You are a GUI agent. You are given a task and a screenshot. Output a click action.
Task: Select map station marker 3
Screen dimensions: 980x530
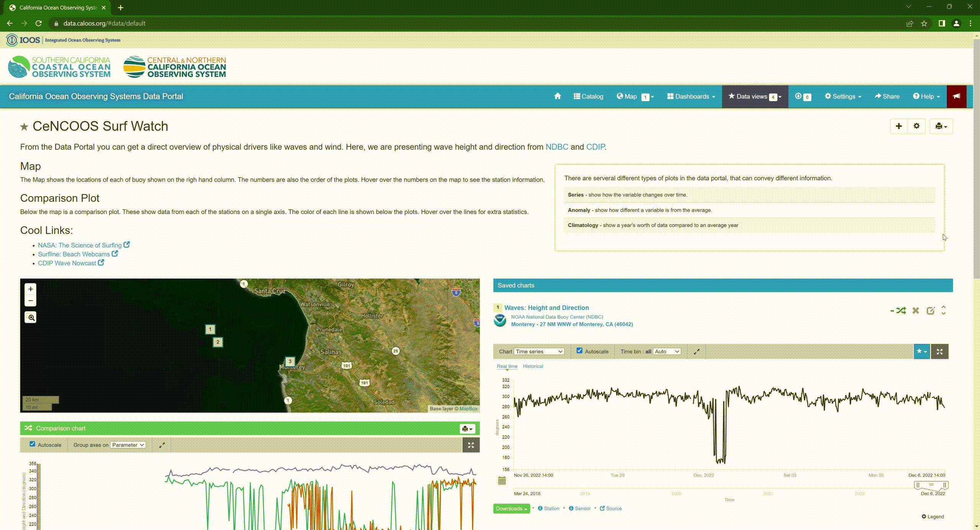coord(290,361)
